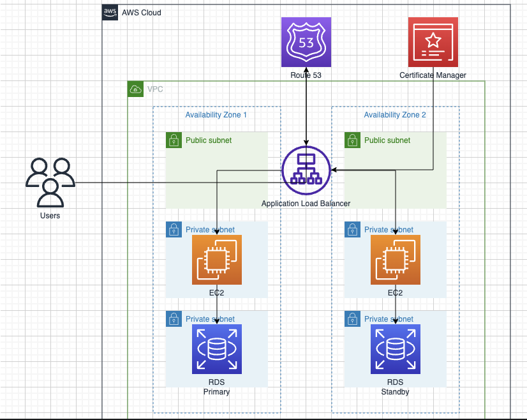Click the RDS Standby database icon
Image resolution: width=527 pixels, height=420 pixels.
point(396,349)
